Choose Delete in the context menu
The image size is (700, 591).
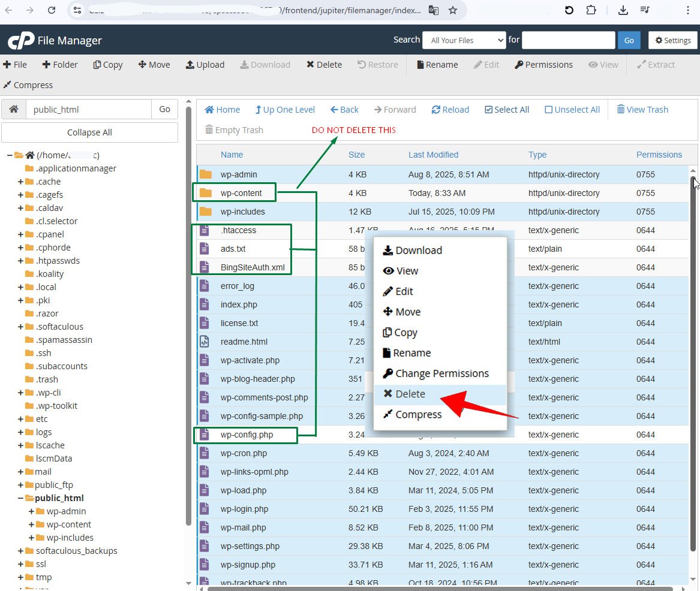tap(410, 394)
